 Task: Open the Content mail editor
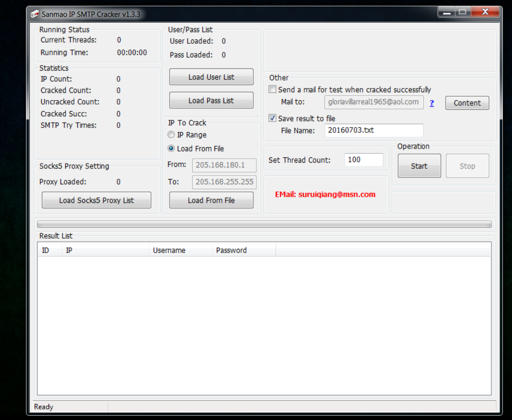tap(467, 102)
